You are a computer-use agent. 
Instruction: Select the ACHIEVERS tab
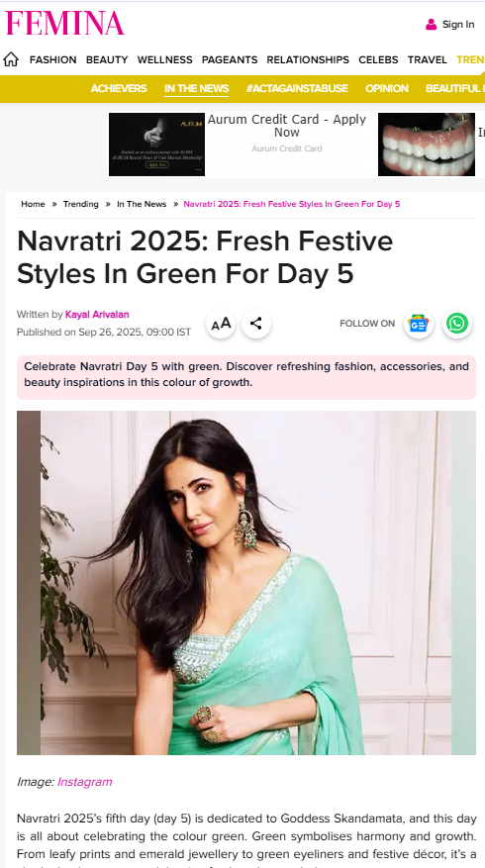pyautogui.click(x=119, y=88)
